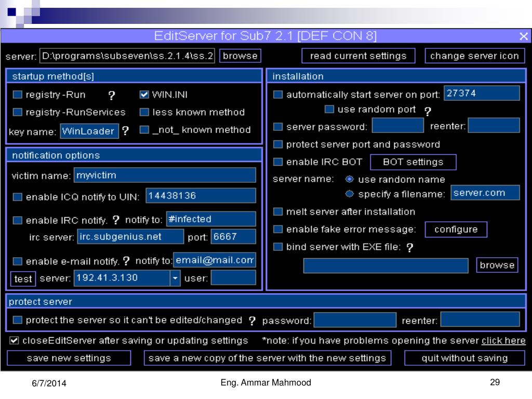Image resolution: width=532 pixels, height=399 pixels.
Task: Focus the server path field at the top
Action: (x=127, y=56)
